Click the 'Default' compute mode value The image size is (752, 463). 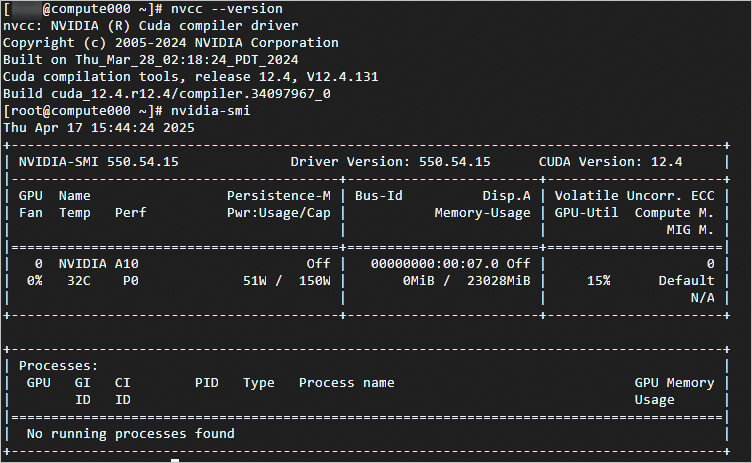pyautogui.click(x=686, y=281)
